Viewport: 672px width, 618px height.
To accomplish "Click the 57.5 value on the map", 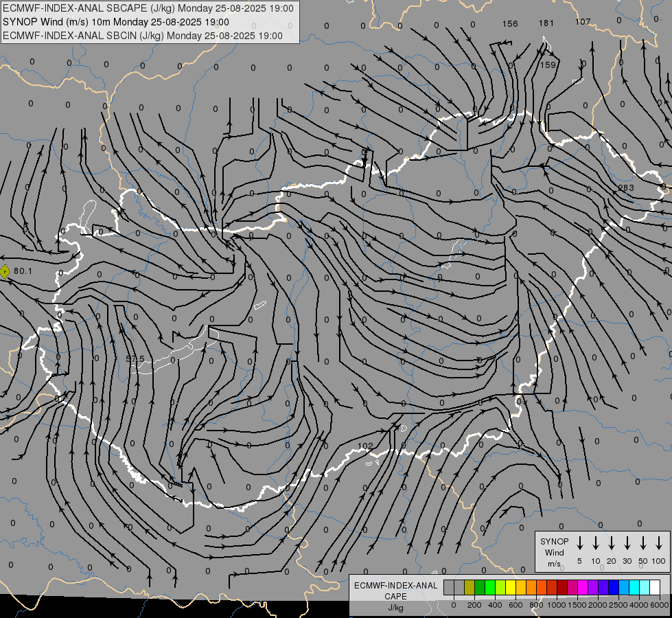I will [135, 358].
